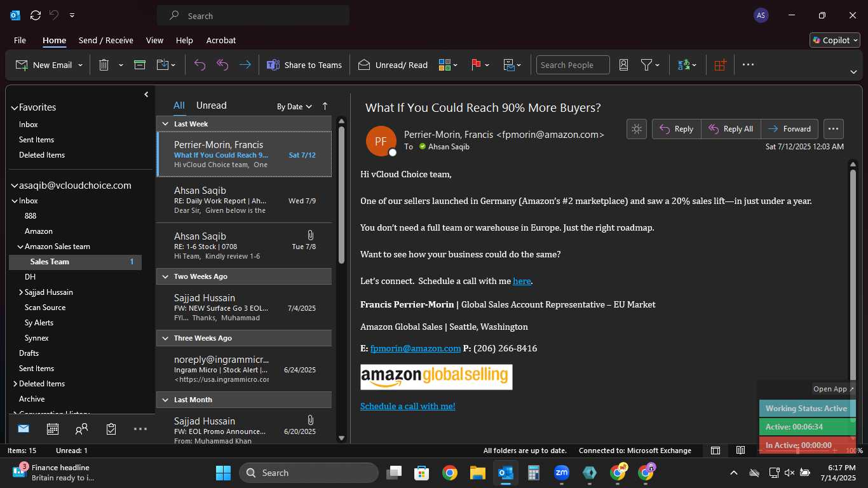868x488 pixels.
Task: Open the Tasks clipboard icon
Action: [111, 429]
